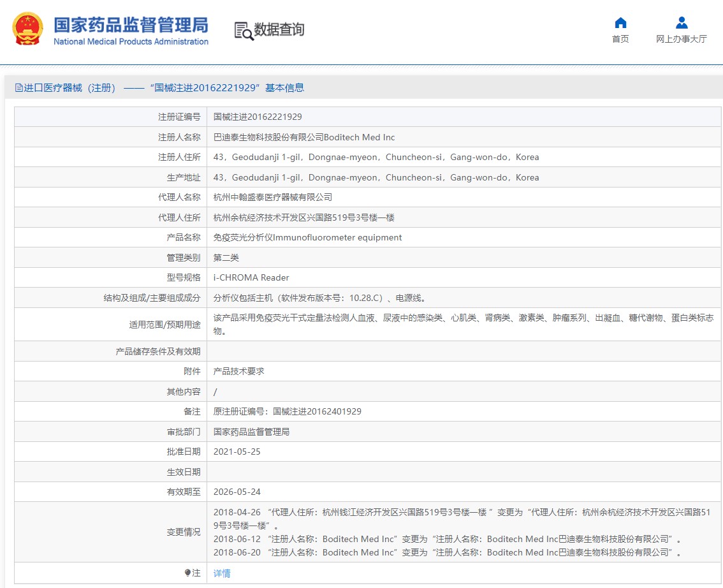This screenshot has height=588, width=723.
Task: Click the lightbulb icon beside 注
Action: tap(187, 573)
